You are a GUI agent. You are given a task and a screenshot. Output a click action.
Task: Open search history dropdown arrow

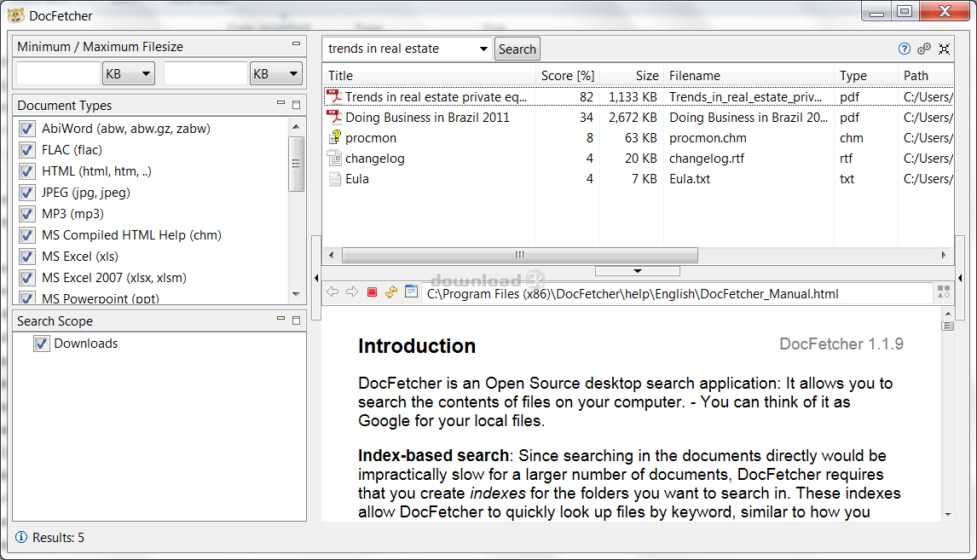click(483, 49)
